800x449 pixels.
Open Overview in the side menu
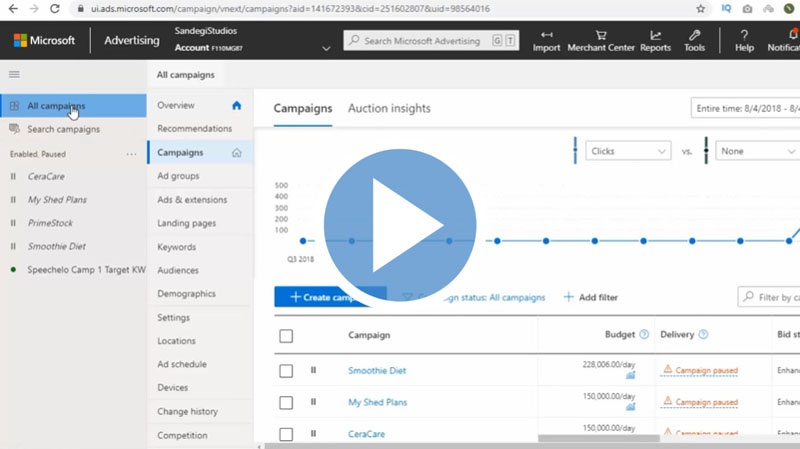pyautogui.click(x=176, y=105)
